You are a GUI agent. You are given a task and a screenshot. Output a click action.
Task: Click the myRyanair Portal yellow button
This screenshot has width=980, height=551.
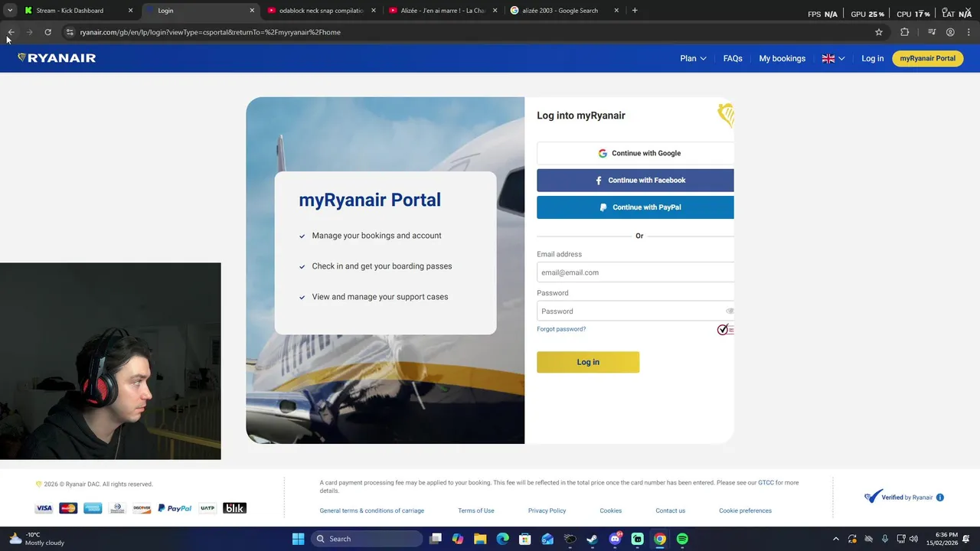tap(927, 58)
